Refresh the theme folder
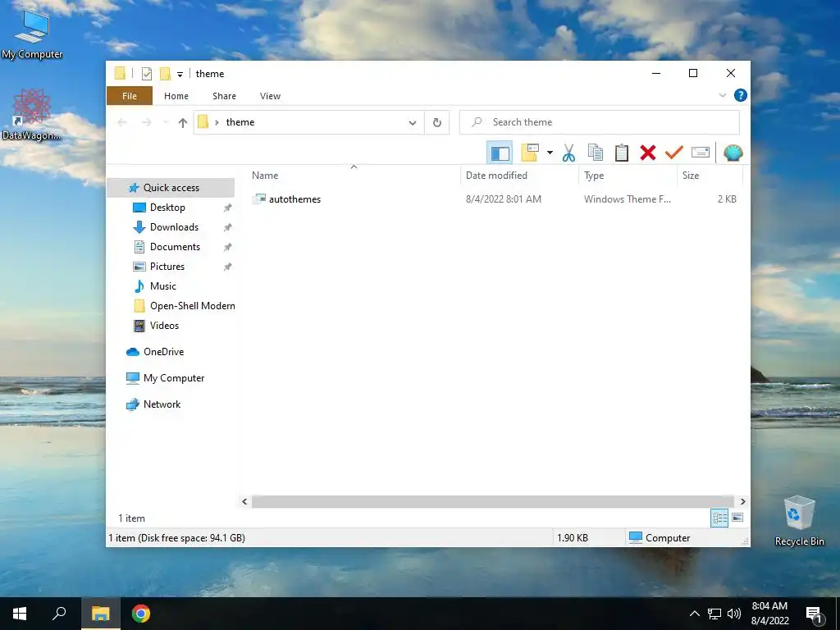This screenshot has height=630, width=840. 437,123
